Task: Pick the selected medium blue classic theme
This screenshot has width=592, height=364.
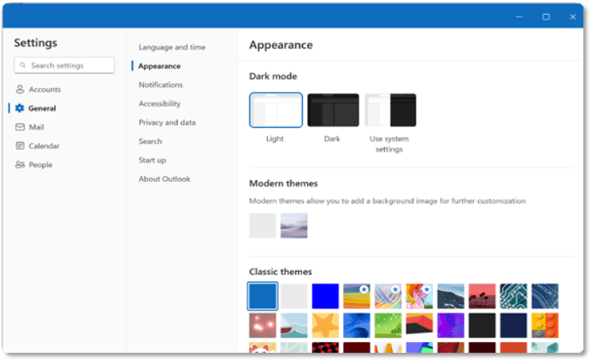Action: (x=262, y=296)
